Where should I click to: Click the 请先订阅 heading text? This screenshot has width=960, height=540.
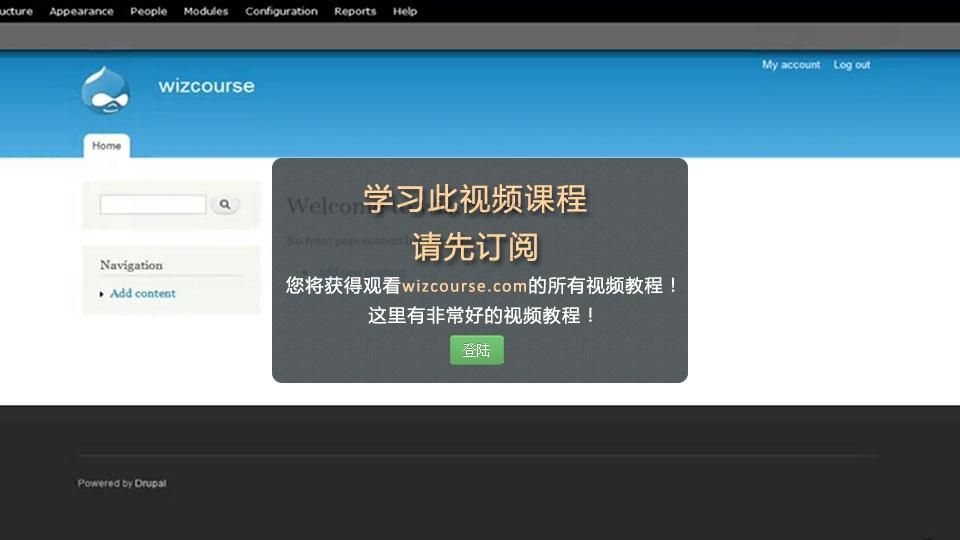tap(475, 247)
